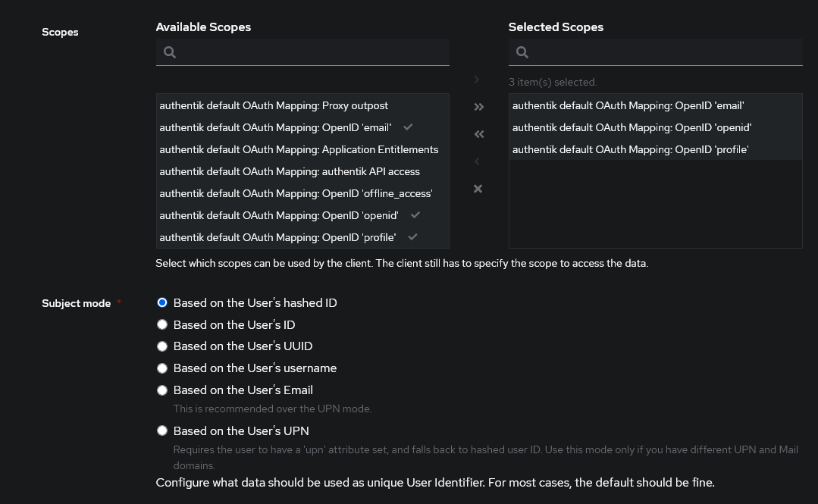Viewport: 818px width, 504px height.
Task: Click the checkmark beside available OpenID 'openid'
Action: point(415,215)
